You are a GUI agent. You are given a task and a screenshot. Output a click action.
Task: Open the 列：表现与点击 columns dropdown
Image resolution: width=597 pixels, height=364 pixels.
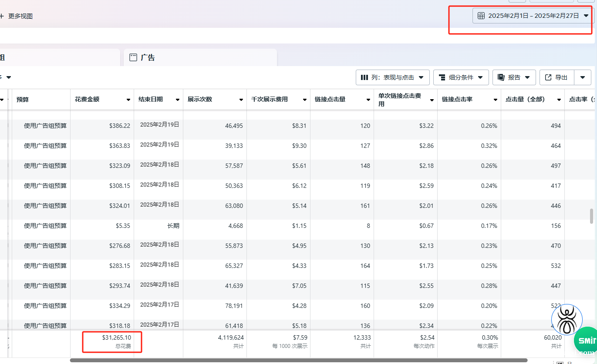pos(393,77)
